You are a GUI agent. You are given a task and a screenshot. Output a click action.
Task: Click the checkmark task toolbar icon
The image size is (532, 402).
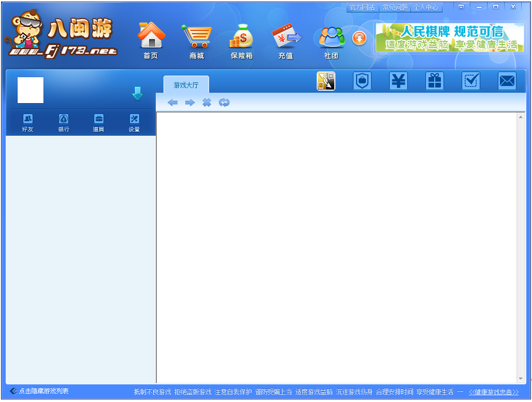pyautogui.click(x=471, y=81)
